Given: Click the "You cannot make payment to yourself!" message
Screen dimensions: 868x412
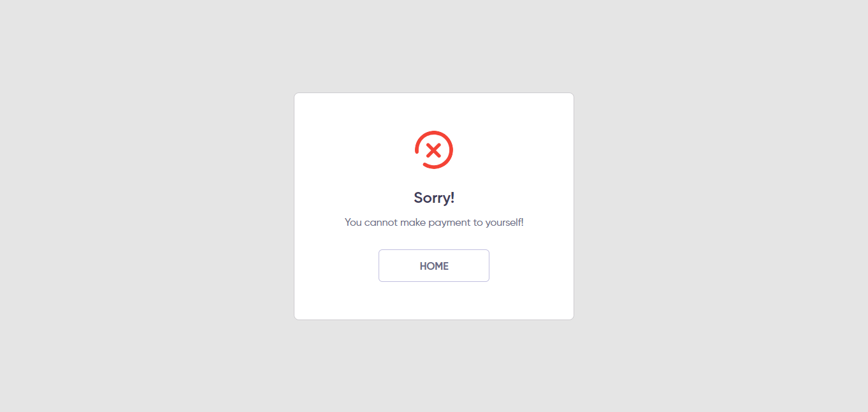Looking at the screenshot, I should 434,223.
